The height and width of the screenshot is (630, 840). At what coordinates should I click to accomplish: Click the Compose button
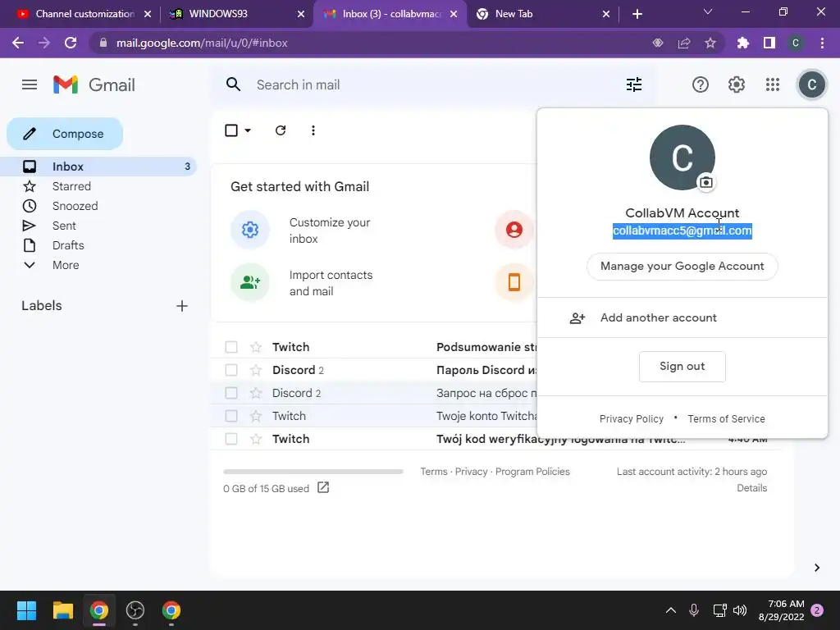[65, 134]
